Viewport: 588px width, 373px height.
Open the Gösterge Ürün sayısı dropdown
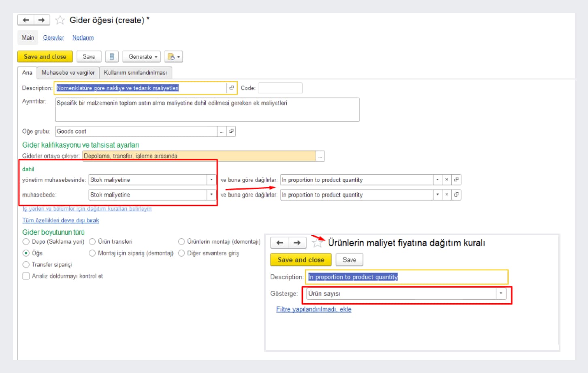point(501,294)
